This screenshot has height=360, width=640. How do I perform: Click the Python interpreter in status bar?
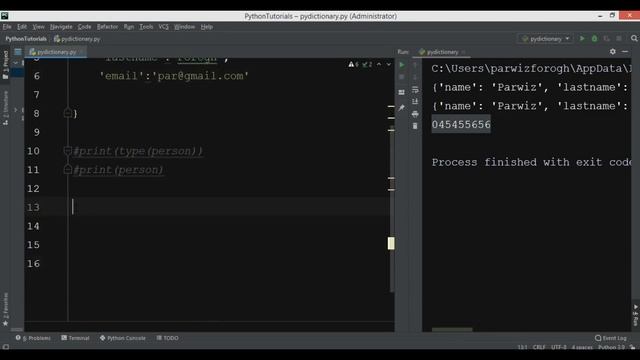pyautogui.click(x=611, y=347)
